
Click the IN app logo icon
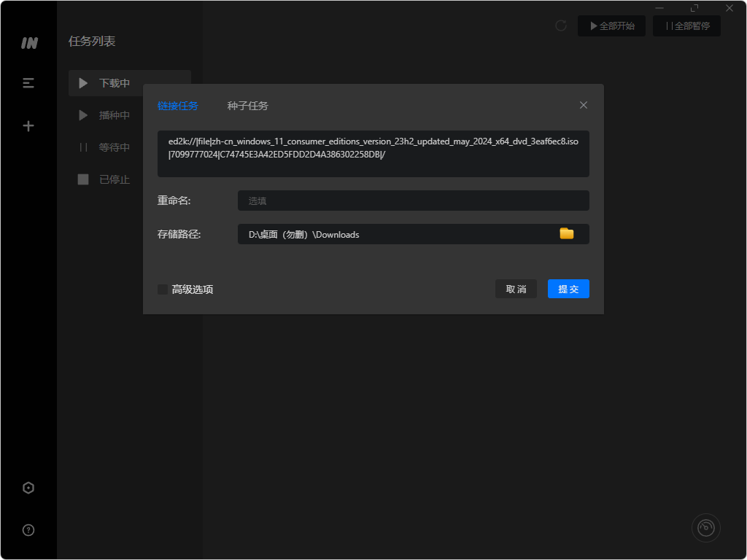click(28, 43)
